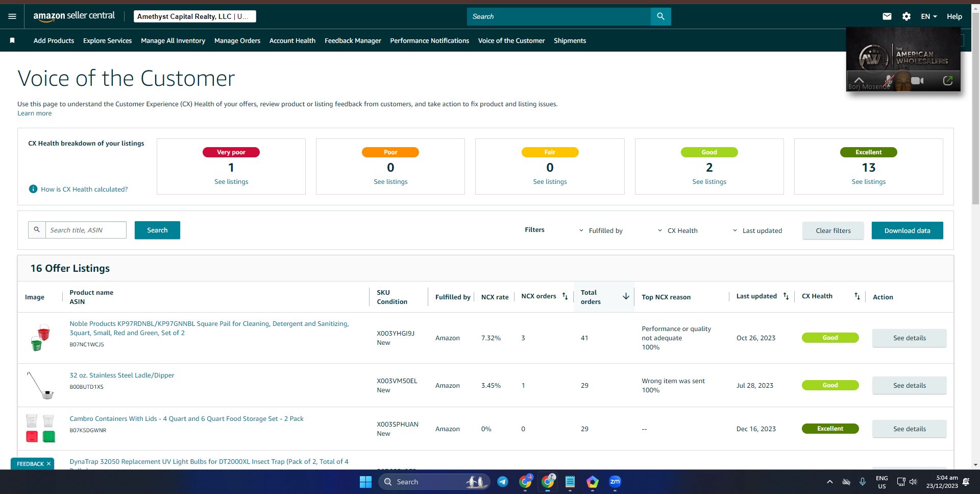Sort by CX Health column arrows
The height and width of the screenshot is (494, 980).
coord(857,296)
